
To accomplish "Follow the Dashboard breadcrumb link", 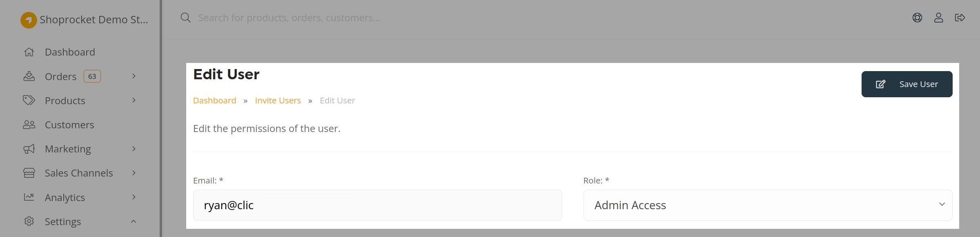I will tap(215, 101).
